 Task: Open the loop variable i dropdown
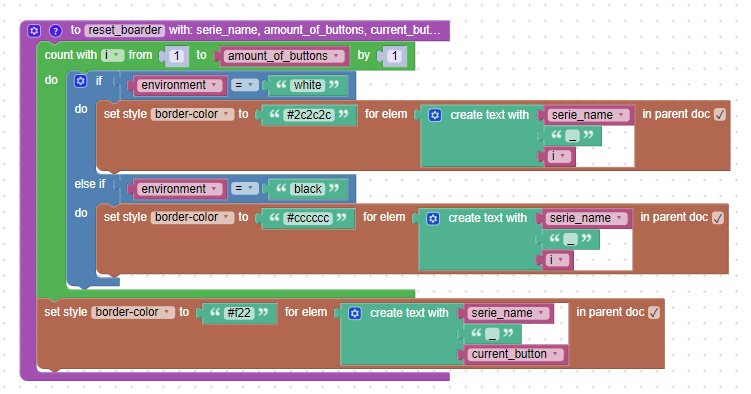point(113,56)
